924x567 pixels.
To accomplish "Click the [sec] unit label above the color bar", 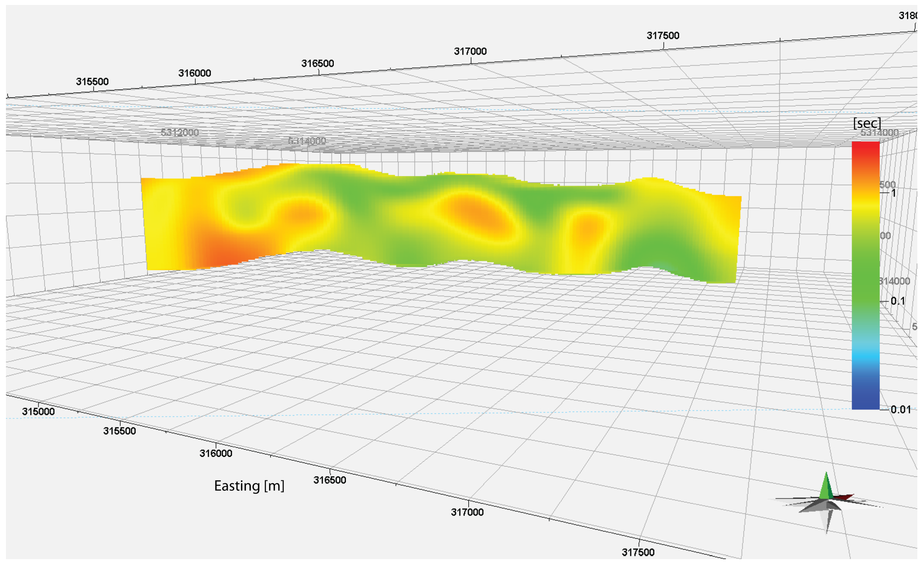I will point(867,123).
